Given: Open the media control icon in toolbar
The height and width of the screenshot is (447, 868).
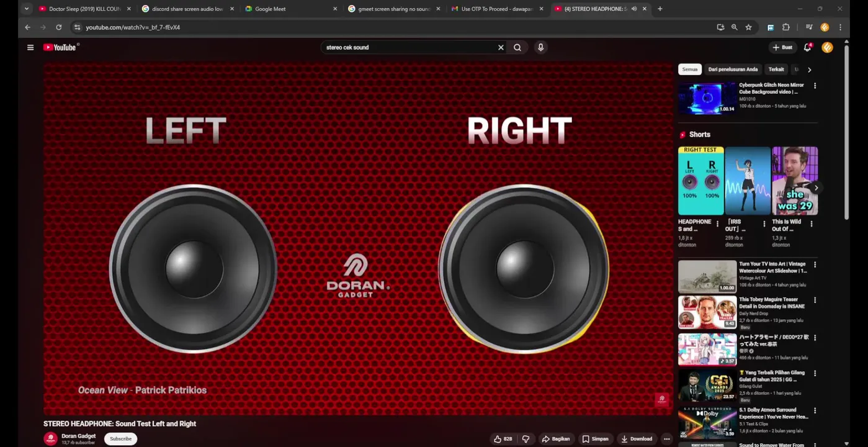Looking at the screenshot, I should 809,27.
